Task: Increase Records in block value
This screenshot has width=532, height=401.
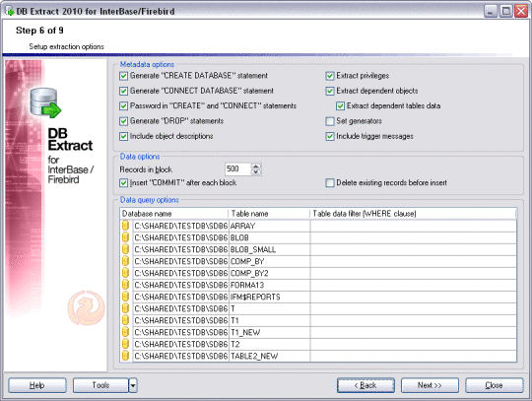Action: click(256, 167)
